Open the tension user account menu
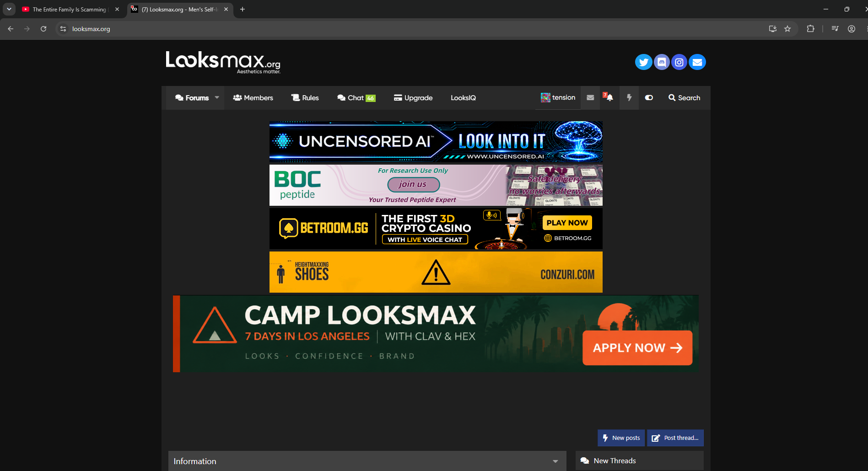This screenshot has height=471, width=868. [558, 97]
